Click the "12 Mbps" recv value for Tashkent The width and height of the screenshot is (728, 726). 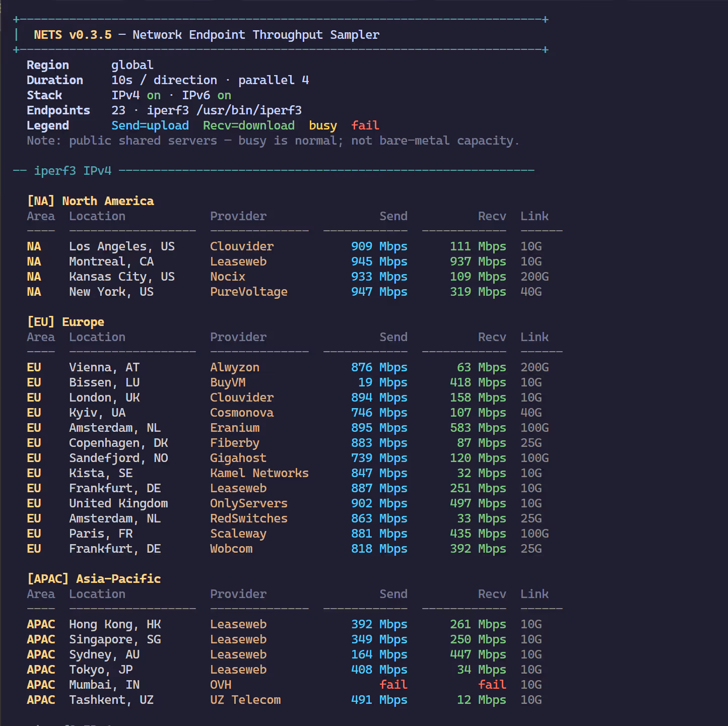pos(482,700)
